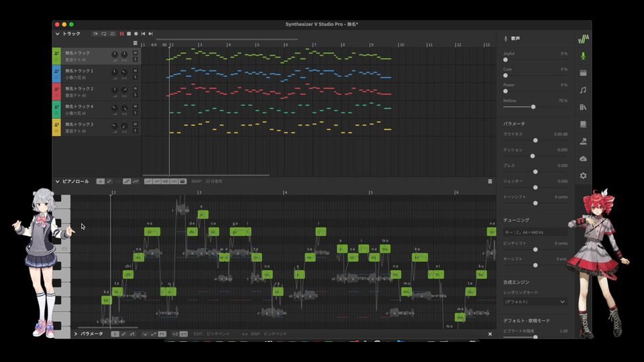
Task: Select the pointer tool in パラメータ toolbar
Action: [x=115, y=334]
